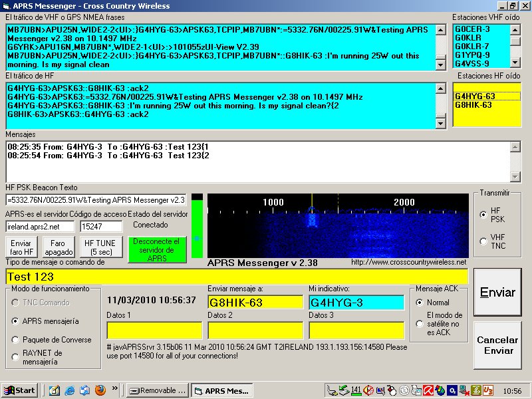Select G1YPQ-9 in VHF stations list
The height and width of the screenshot is (399, 532).
(x=471, y=55)
